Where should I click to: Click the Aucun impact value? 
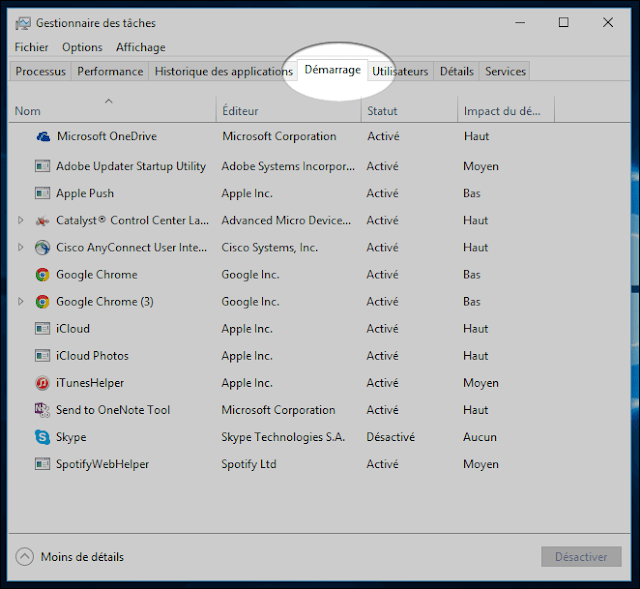(x=480, y=437)
